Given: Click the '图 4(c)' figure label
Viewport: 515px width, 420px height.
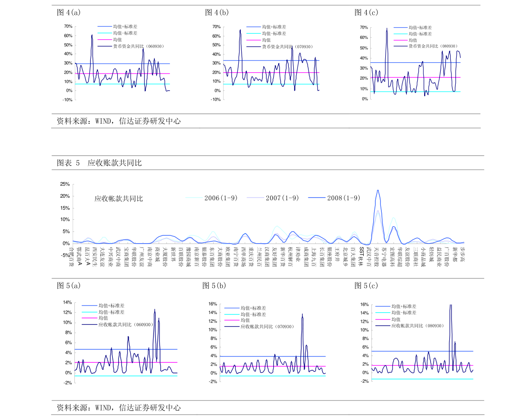Looking at the screenshot, I should point(366,13).
